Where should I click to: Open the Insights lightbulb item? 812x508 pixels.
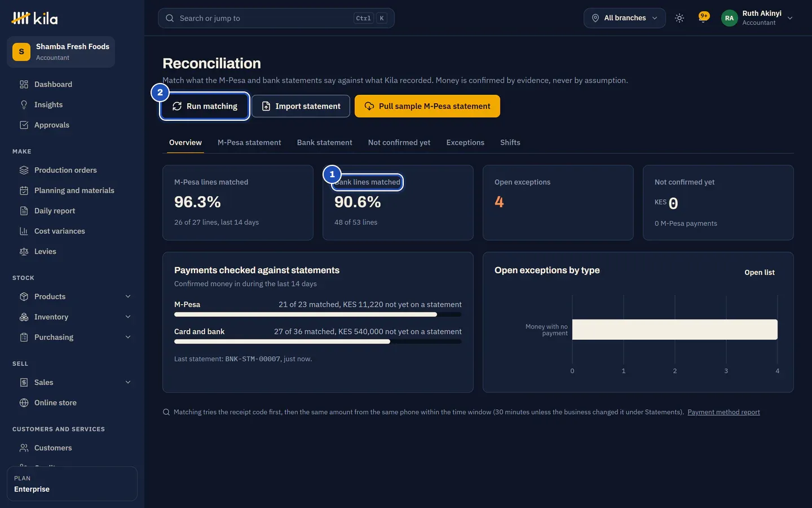pyautogui.click(x=72, y=104)
